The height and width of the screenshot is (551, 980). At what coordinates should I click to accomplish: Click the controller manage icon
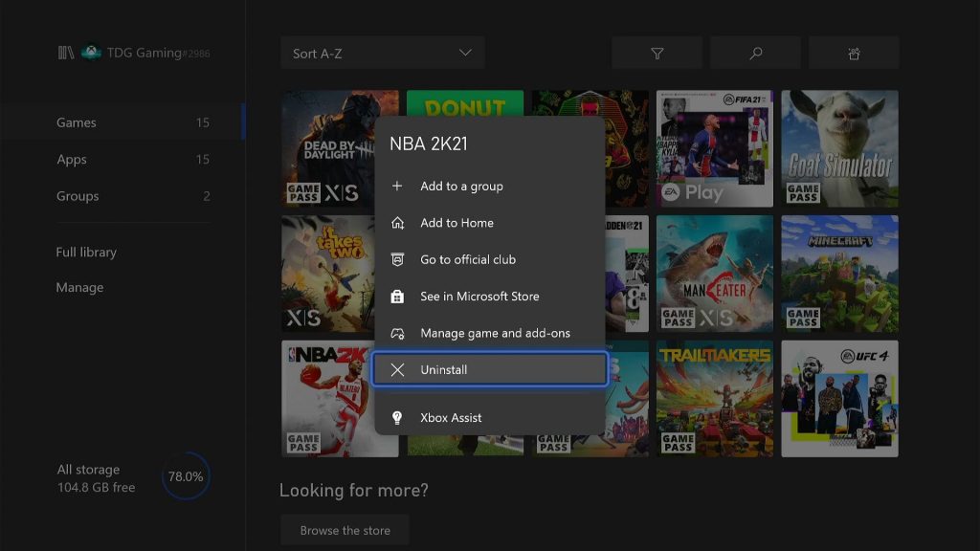[397, 333]
